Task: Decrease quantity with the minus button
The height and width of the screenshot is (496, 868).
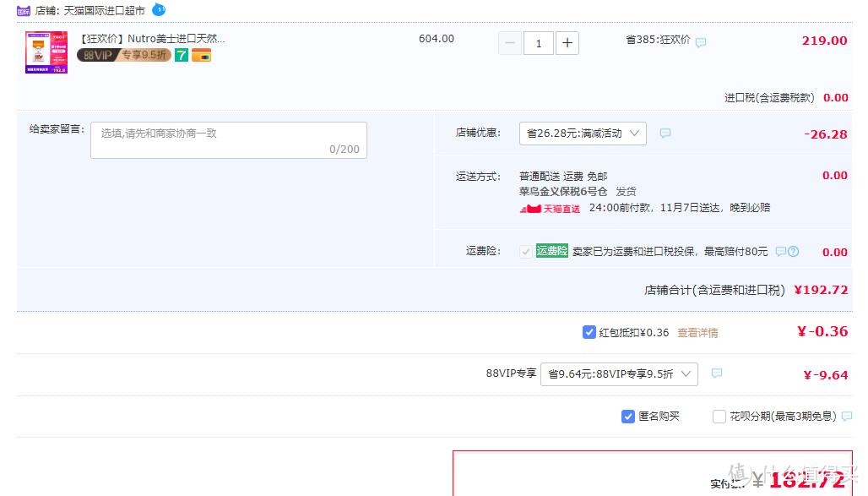Action: click(x=510, y=42)
